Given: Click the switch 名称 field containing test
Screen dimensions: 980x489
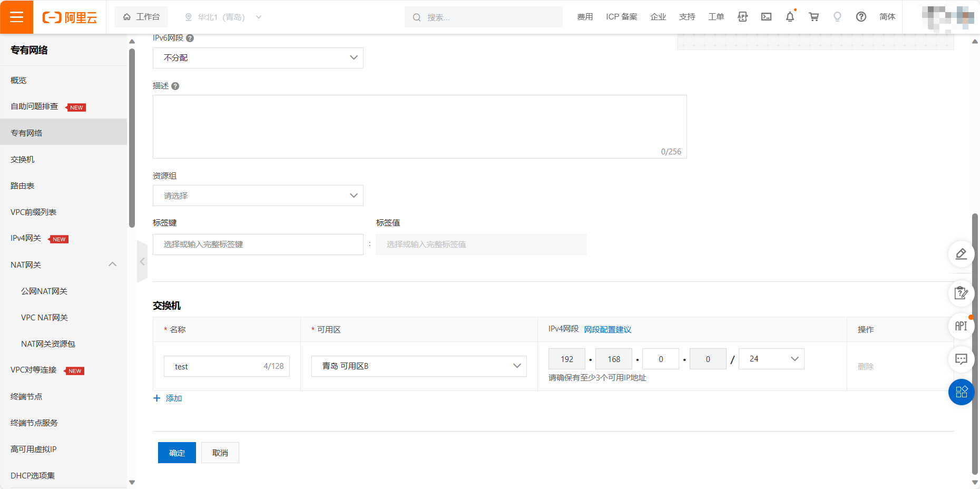Looking at the screenshot, I should [x=227, y=366].
